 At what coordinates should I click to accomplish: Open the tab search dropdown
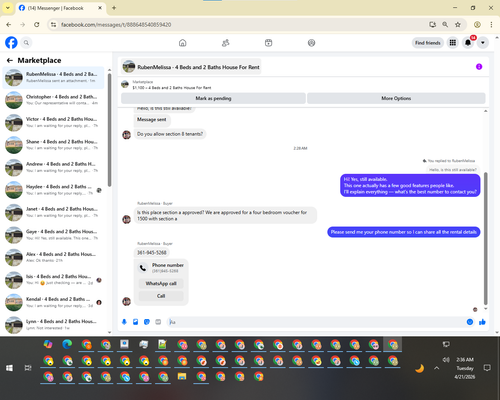pos(8,8)
